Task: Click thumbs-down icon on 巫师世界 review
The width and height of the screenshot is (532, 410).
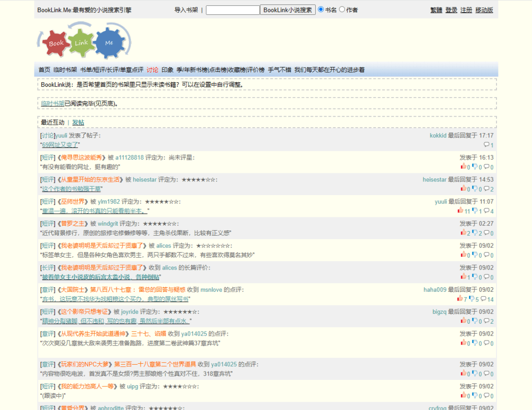Action: click(475, 210)
